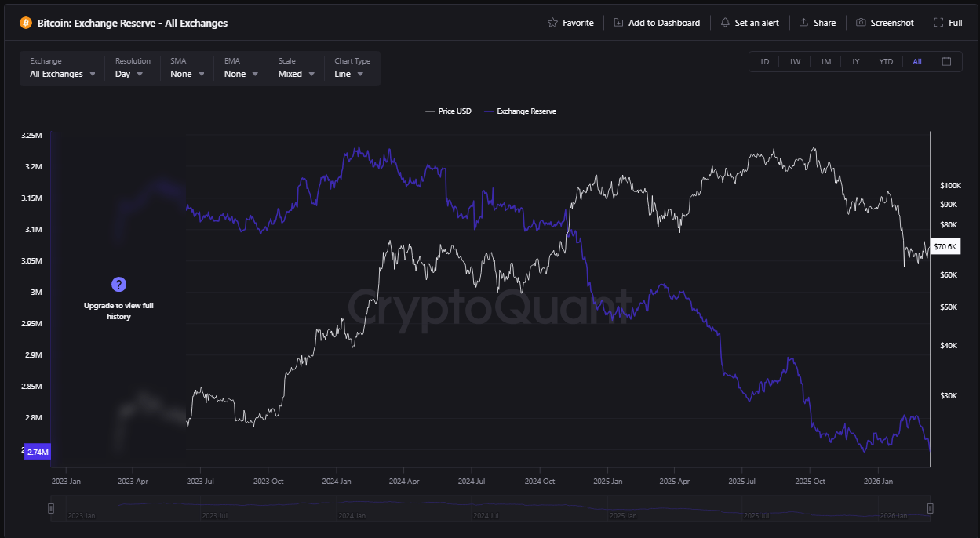Expand the Chart Type dropdown showing Line

(x=352, y=73)
